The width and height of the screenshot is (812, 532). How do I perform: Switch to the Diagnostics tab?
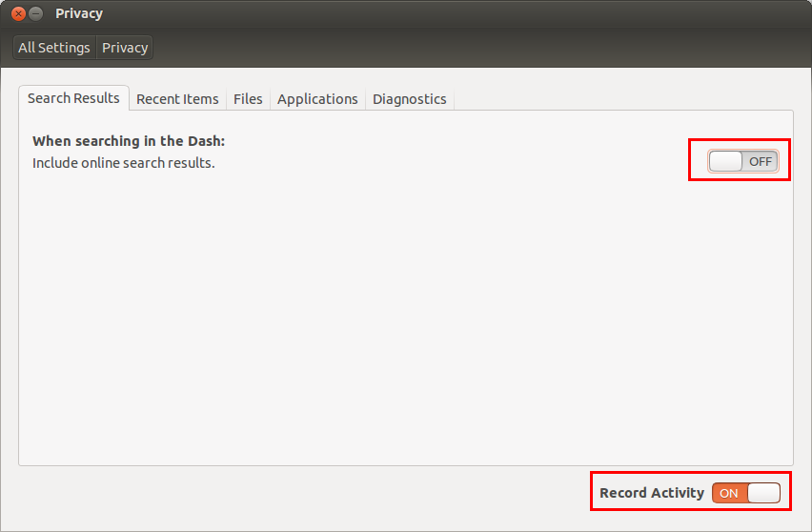[409, 99]
